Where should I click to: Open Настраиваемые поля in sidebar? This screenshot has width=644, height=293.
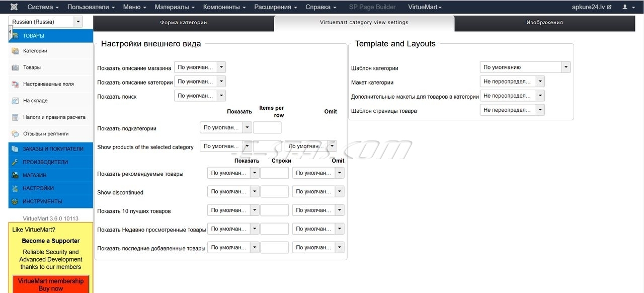[x=51, y=84]
